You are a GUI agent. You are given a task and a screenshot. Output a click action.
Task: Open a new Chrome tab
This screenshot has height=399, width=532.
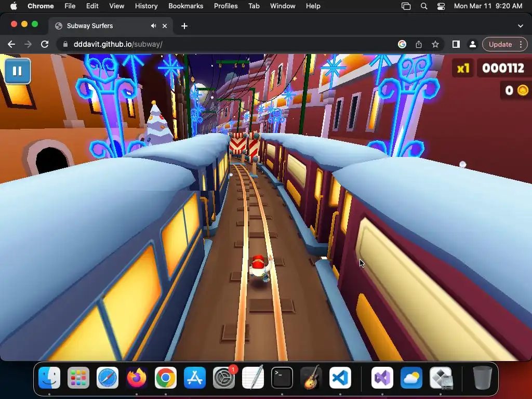click(184, 26)
